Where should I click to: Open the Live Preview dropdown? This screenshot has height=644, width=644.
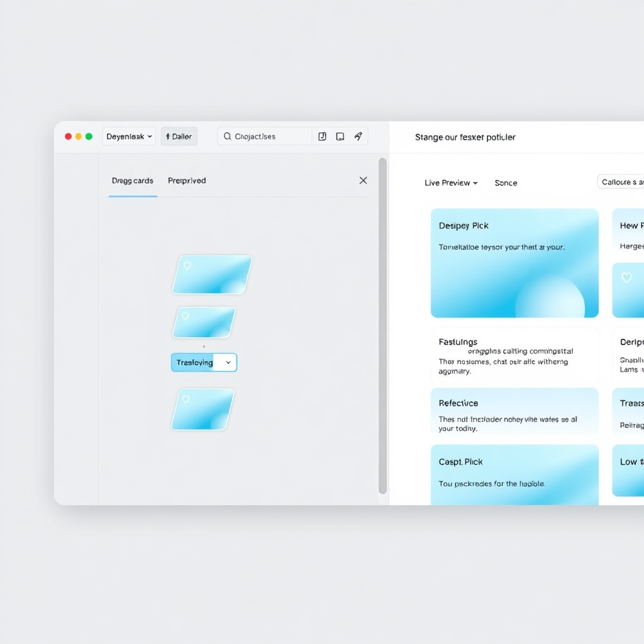[x=451, y=182]
